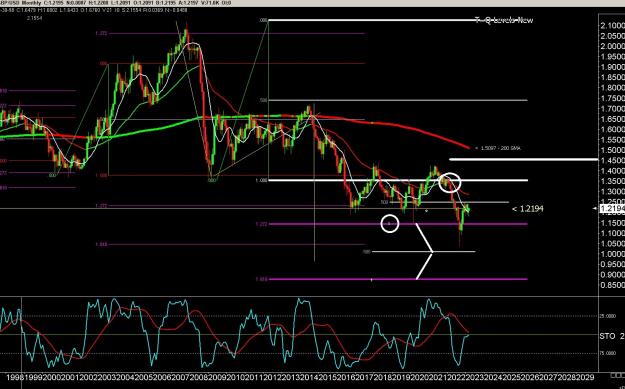Viewport: 625px width, 389px height.
Task: Click the 1.3500 price axis label
Action: pos(612,181)
